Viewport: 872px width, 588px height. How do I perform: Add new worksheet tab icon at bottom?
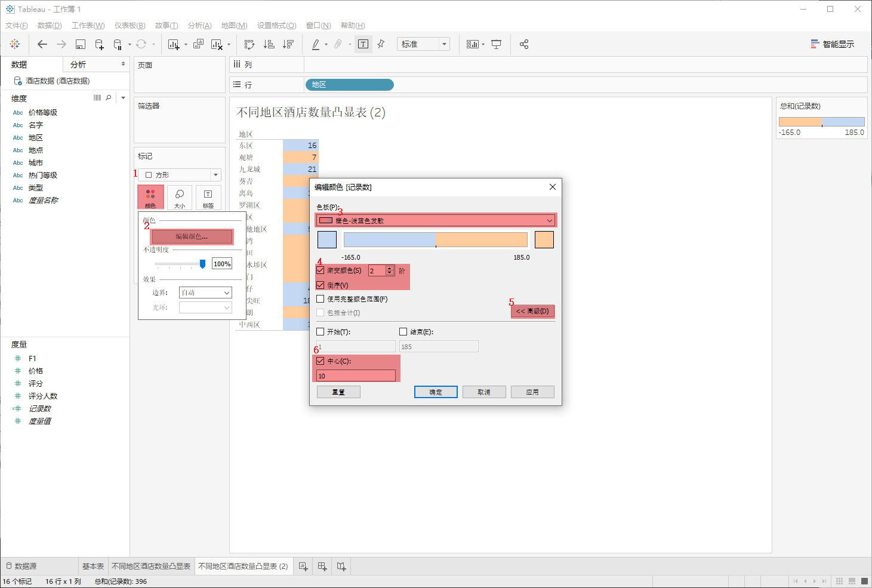tap(303, 567)
